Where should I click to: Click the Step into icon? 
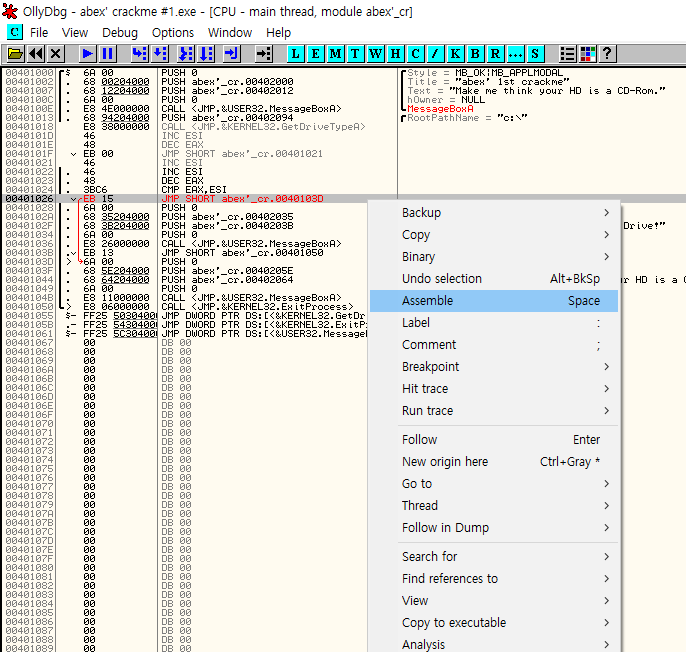pyautogui.click(x=140, y=54)
